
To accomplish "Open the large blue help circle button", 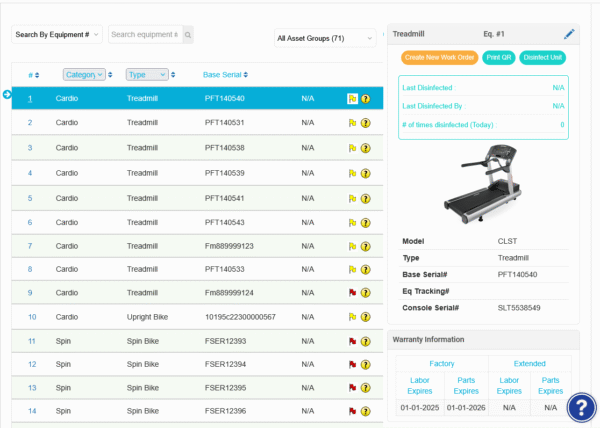I will click(582, 408).
